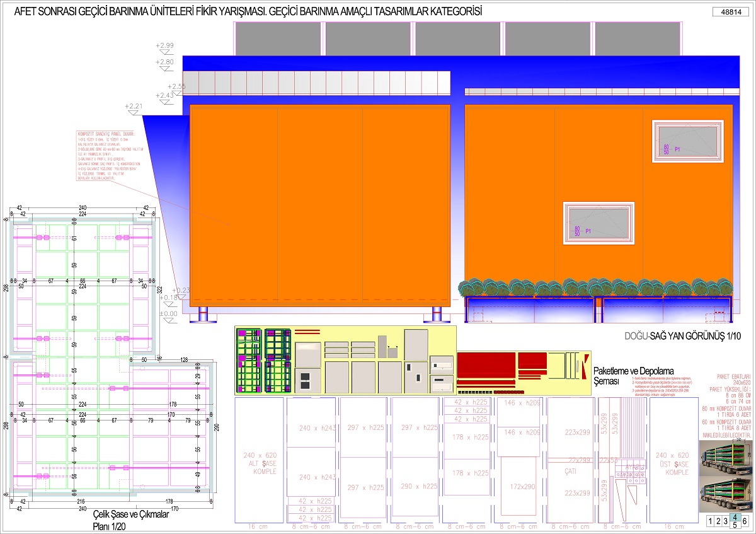756x534 pixels.
Task: Click the red Kompozit Sandviç Panel Duvar note
Action: [x=105, y=157]
